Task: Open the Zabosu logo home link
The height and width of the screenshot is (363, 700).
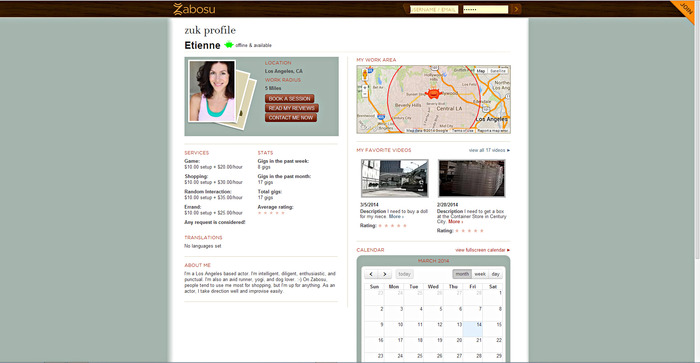Action: (x=194, y=9)
